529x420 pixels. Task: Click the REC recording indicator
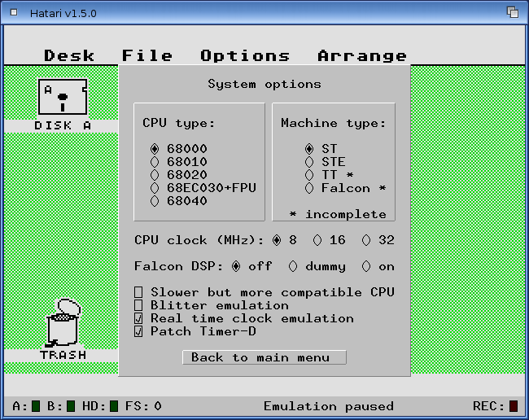click(x=514, y=406)
